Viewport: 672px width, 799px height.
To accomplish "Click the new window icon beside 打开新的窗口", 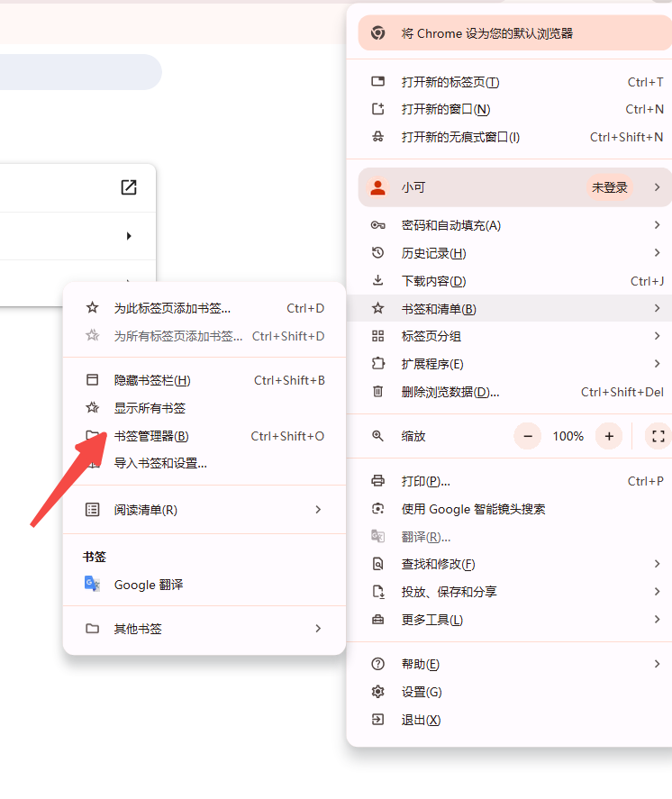I will point(377,109).
